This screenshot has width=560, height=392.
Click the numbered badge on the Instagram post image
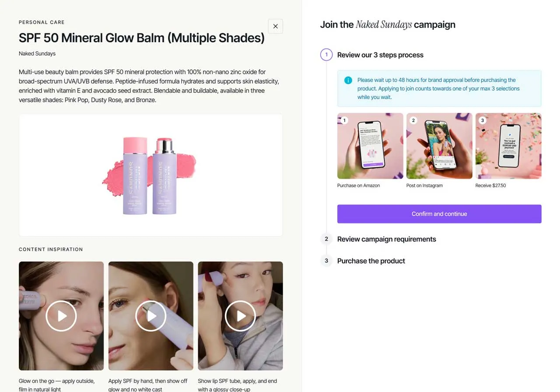(413, 120)
